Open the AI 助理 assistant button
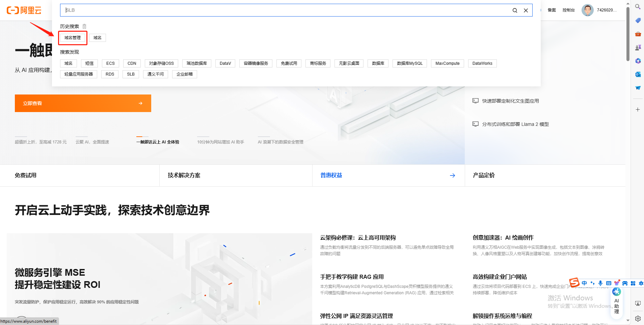 coord(617,303)
